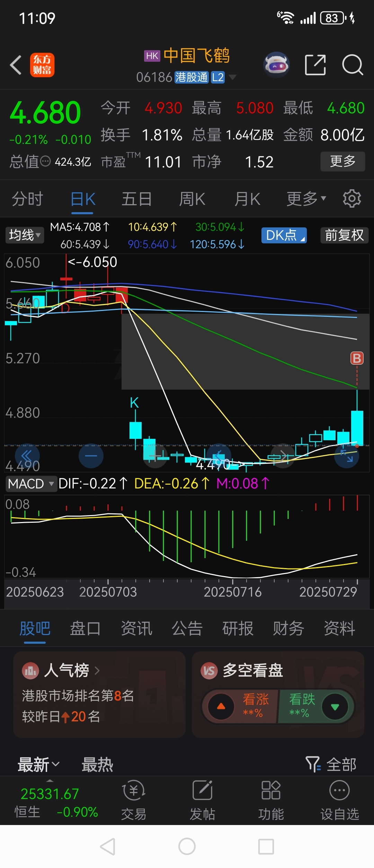
Task: Open the 资讯 tab
Action: (136, 628)
